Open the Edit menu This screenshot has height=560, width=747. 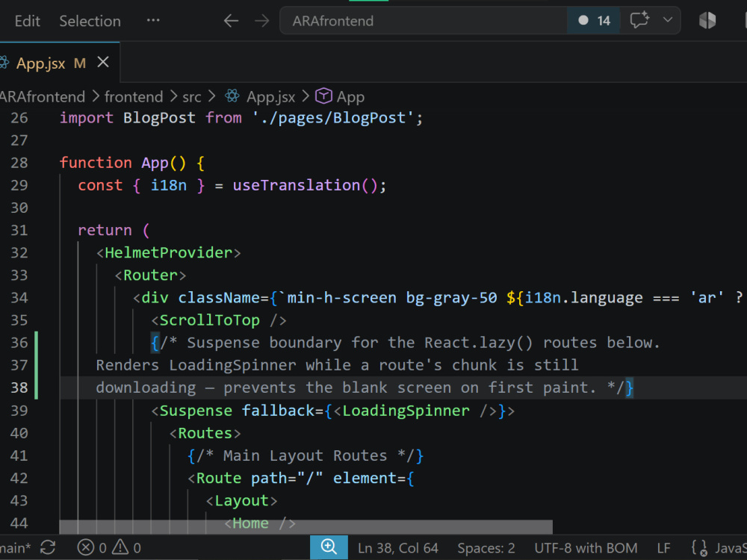[27, 21]
